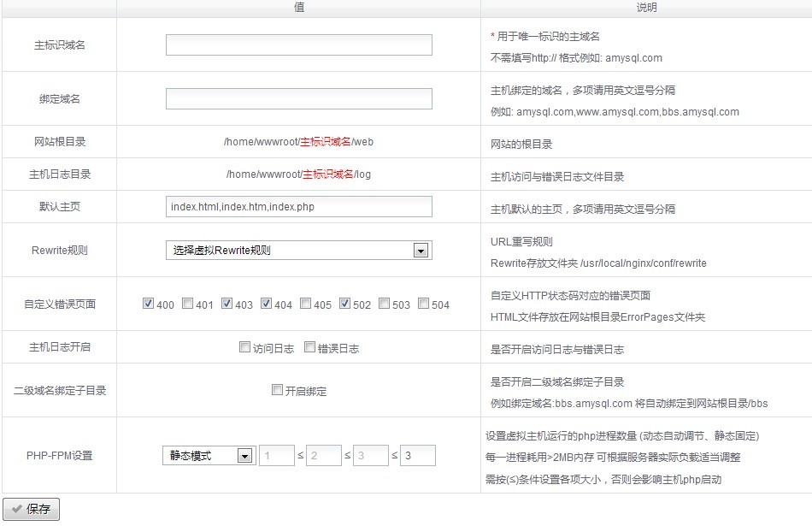This screenshot has width=812, height=526.
Task: Toggle the 404 error page checkbox
Action: tap(267, 304)
